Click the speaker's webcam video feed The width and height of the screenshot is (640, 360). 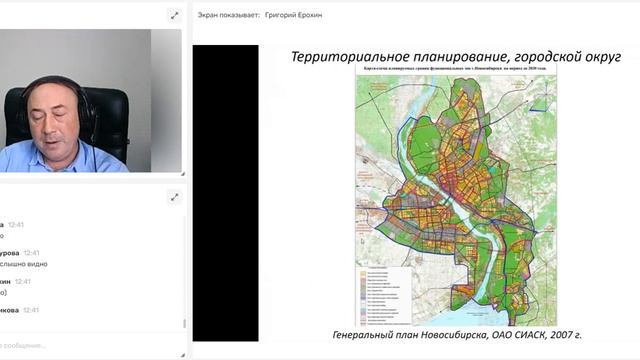91,100
